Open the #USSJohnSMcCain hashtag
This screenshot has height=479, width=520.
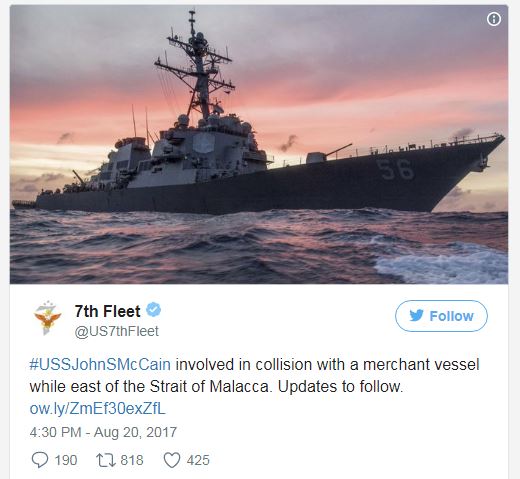tap(100, 364)
